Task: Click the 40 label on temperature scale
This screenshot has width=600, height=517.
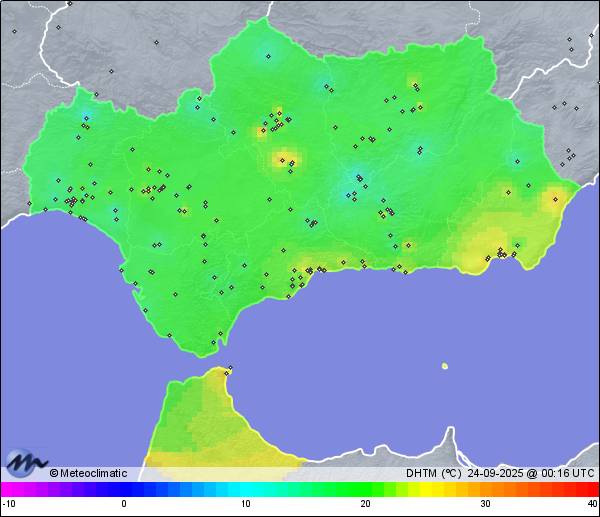Action: pos(591,503)
